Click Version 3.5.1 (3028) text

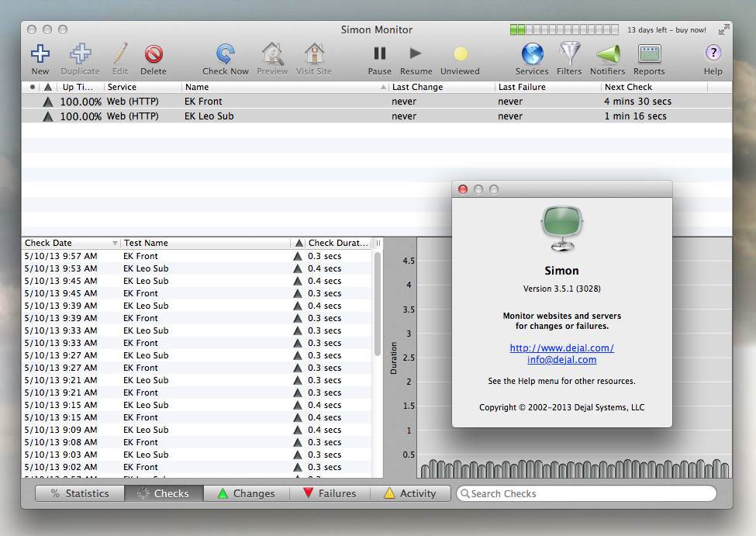(561, 289)
